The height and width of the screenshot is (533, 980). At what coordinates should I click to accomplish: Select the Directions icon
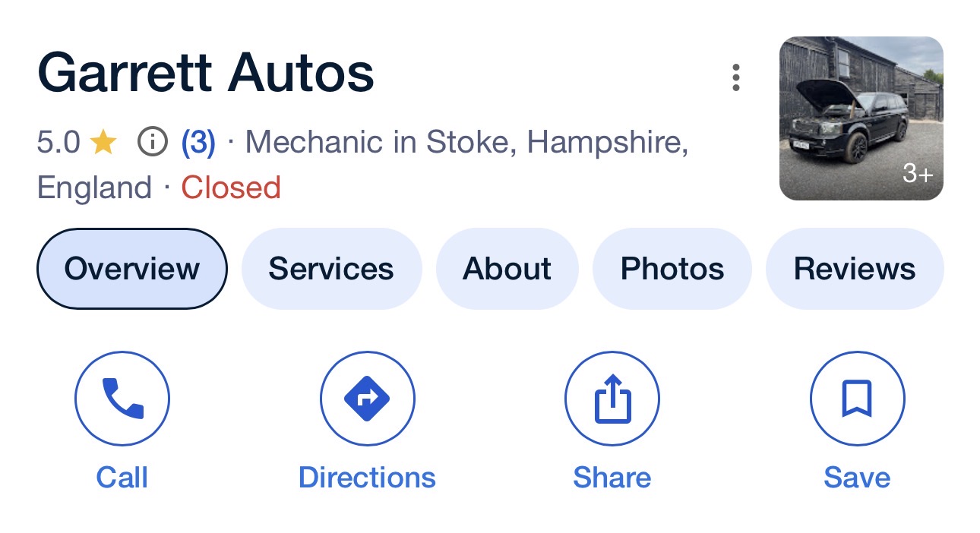pyautogui.click(x=367, y=398)
